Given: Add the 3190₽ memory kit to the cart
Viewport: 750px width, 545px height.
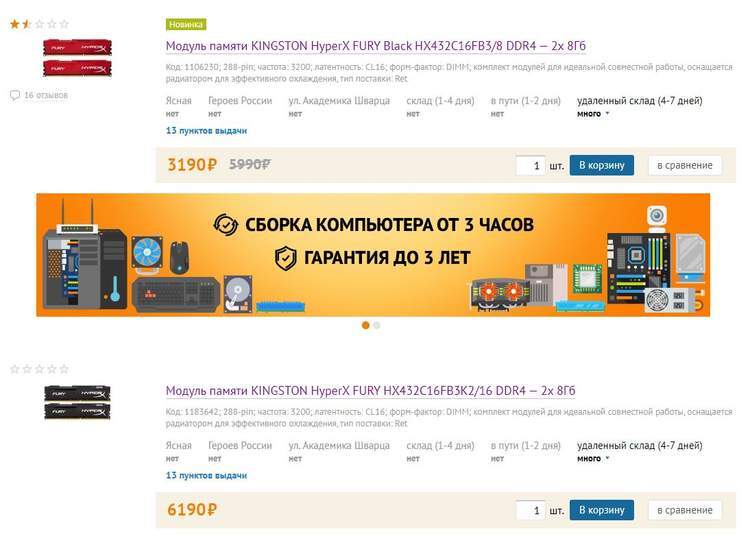Looking at the screenshot, I should (602, 165).
